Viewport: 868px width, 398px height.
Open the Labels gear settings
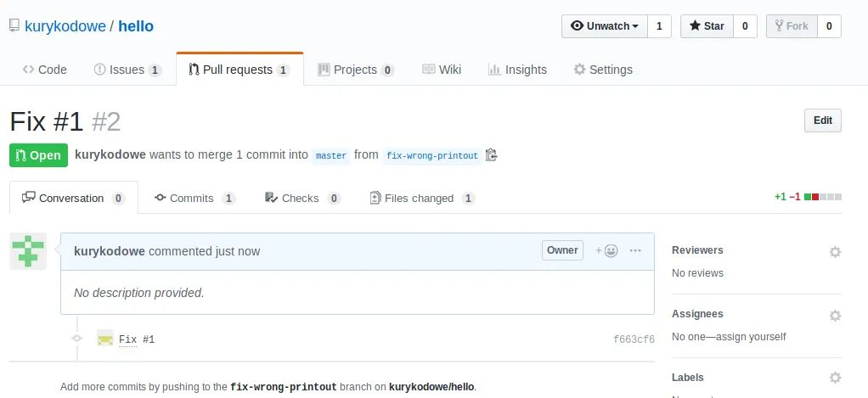(835, 378)
